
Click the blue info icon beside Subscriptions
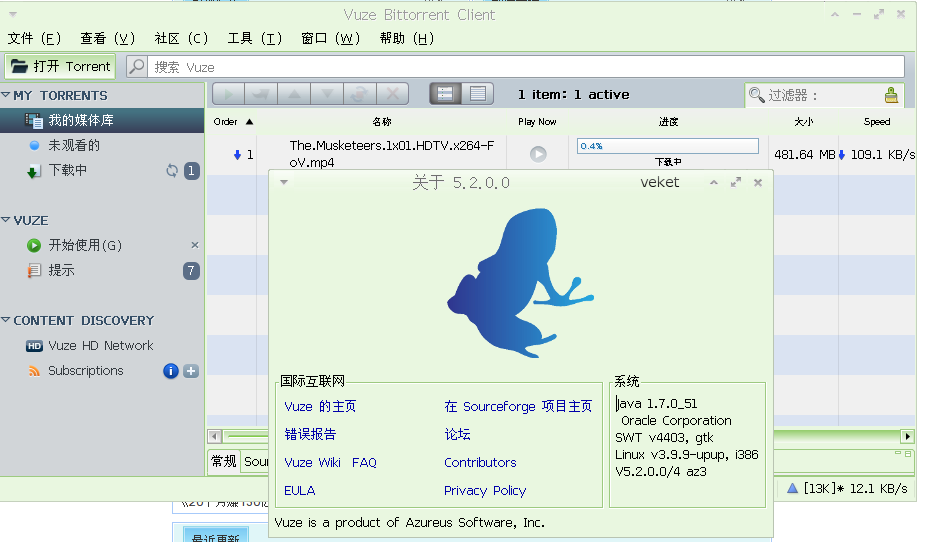pyautogui.click(x=170, y=371)
